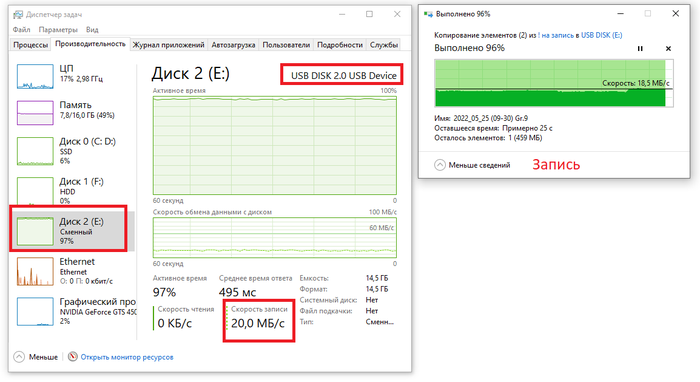The width and height of the screenshot is (700, 382).
Task: Open the Память memory graph entry
Action: (x=71, y=112)
